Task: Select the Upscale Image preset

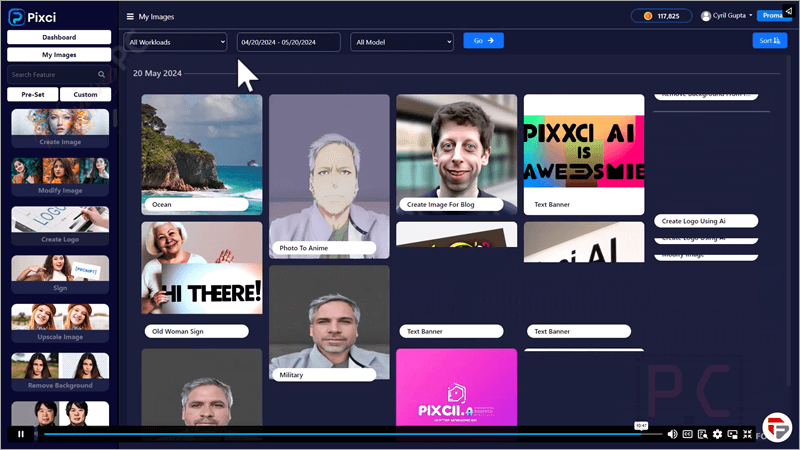Action: click(x=60, y=323)
